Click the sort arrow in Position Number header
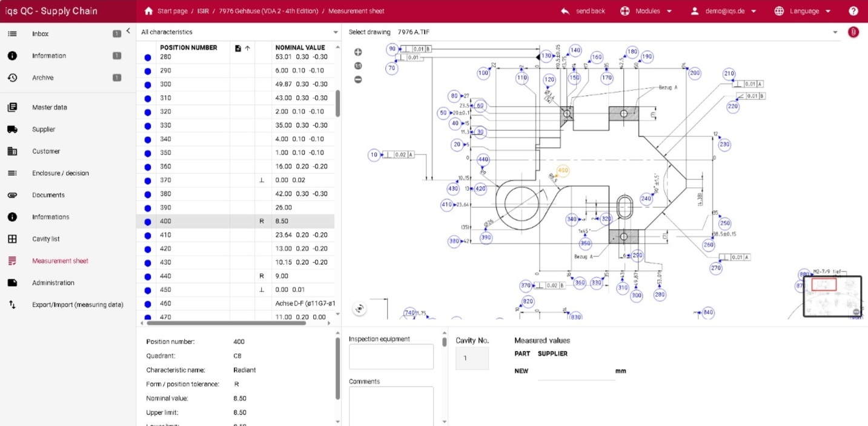This screenshot has width=868, height=426. pos(247,48)
